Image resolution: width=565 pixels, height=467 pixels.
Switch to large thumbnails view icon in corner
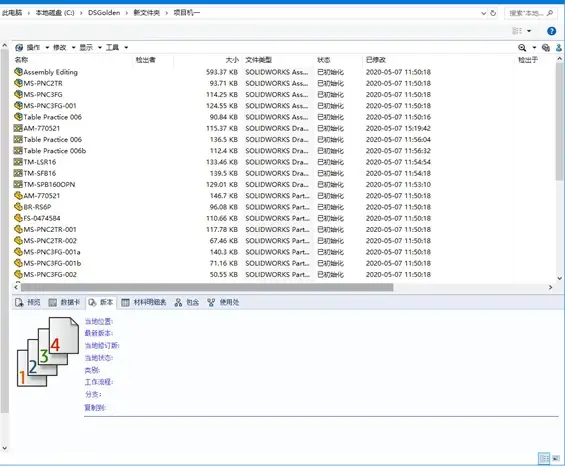click(556, 458)
